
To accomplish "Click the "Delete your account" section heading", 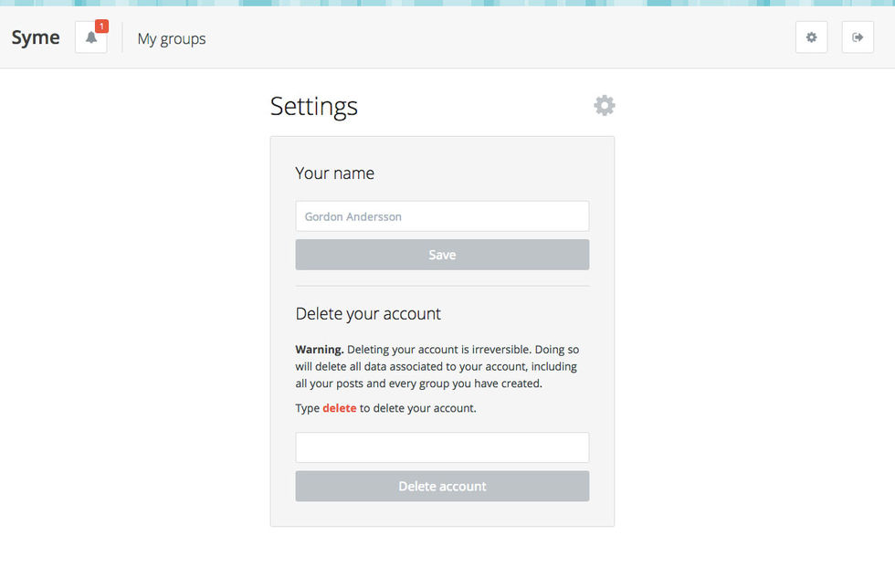I will pos(368,314).
